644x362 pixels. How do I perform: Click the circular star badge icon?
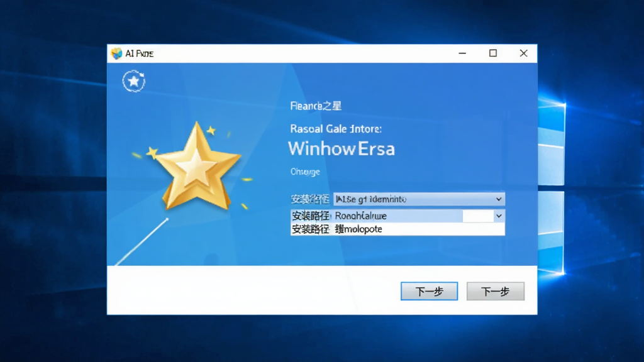[x=134, y=81]
